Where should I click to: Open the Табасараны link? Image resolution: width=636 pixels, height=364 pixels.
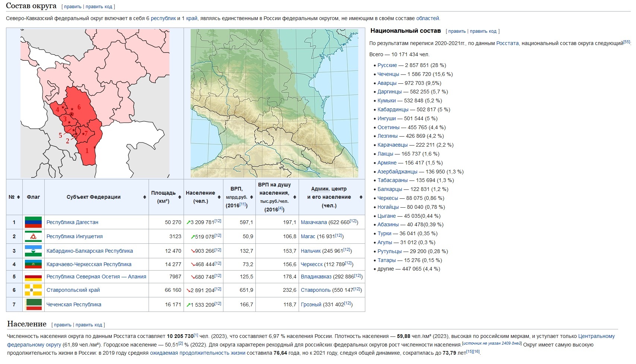[392, 180]
